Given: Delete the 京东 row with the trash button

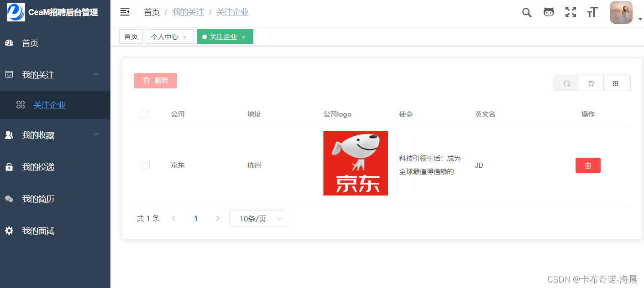Looking at the screenshot, I should (x=588, y=165).
